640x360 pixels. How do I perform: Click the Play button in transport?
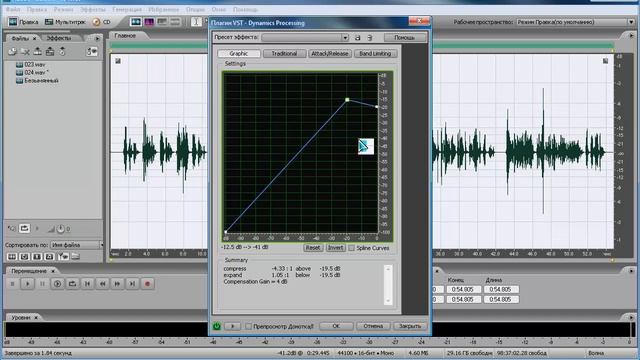coord(27,284)
